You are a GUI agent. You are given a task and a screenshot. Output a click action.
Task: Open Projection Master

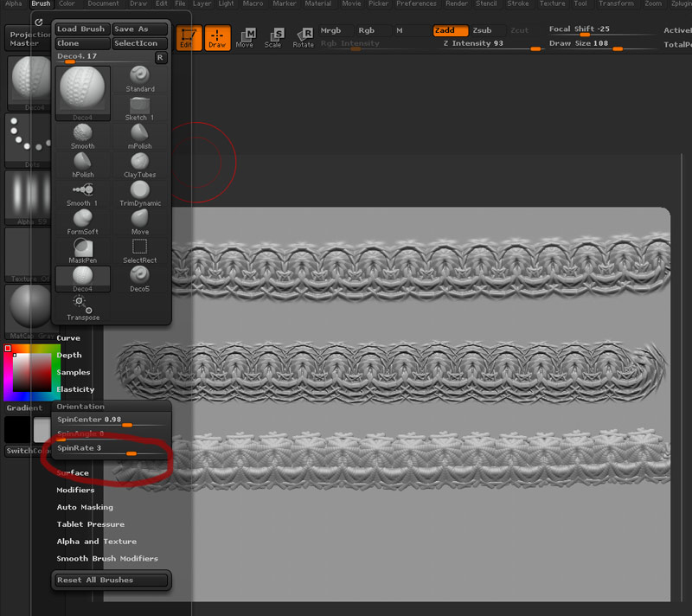(28, 39)
